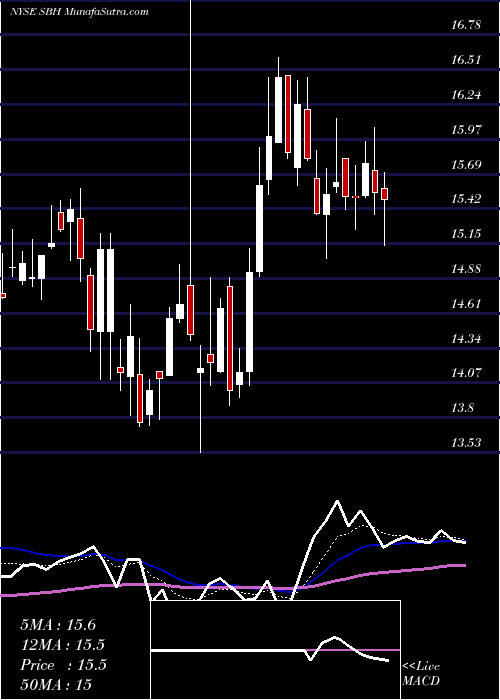Viewport: 500px width, 700px height.
Task: Click the 14.07 price axis label
Action: point(466,373)
